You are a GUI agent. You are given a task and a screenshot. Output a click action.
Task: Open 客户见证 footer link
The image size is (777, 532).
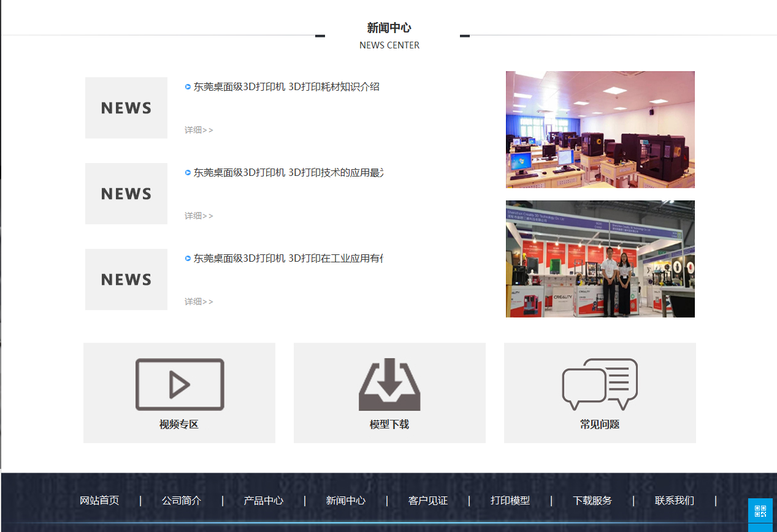tap(427, 501)
